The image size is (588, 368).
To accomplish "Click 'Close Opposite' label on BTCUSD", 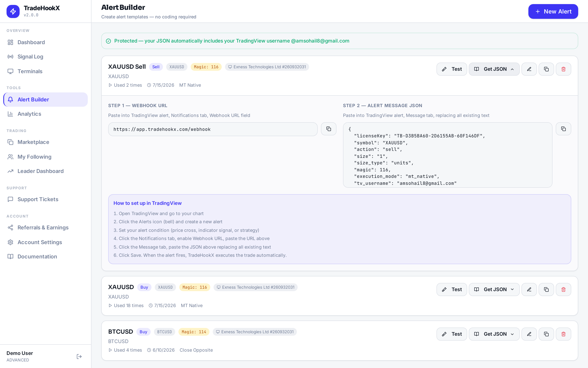I will 196,350.
